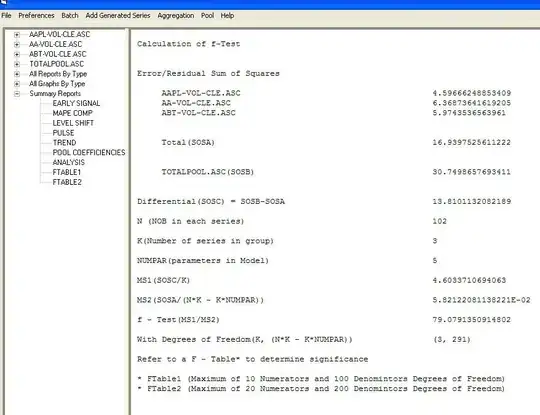Open the Add Generated Series menu

pyautogui.click(x=118, y=15)
